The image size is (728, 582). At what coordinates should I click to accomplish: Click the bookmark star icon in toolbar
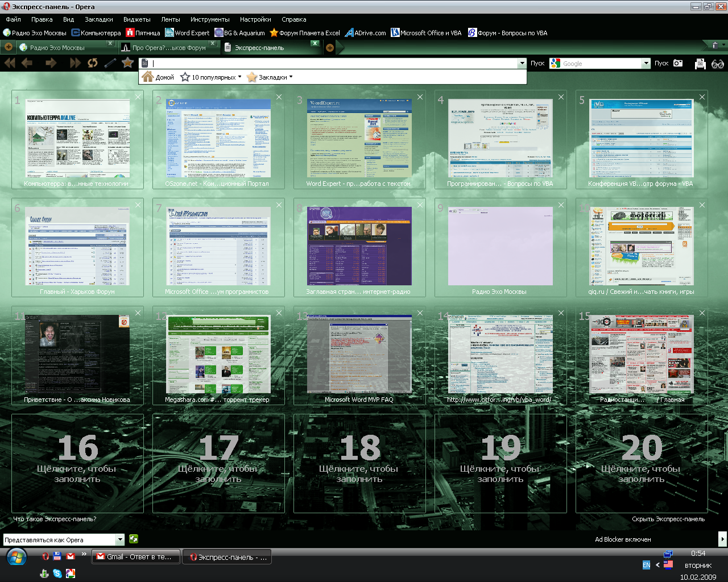click(127, 63)
